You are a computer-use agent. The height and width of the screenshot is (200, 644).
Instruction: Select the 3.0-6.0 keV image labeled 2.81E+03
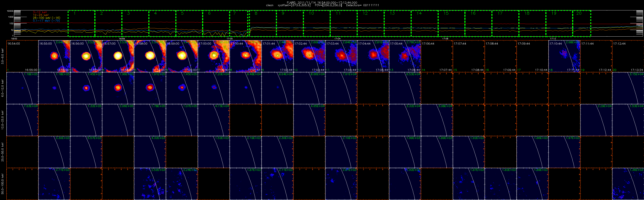click(x=373, y=56)
